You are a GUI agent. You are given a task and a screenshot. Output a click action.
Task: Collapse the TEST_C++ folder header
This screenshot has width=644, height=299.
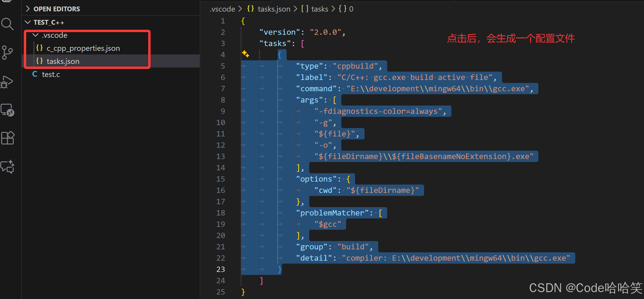28,22
